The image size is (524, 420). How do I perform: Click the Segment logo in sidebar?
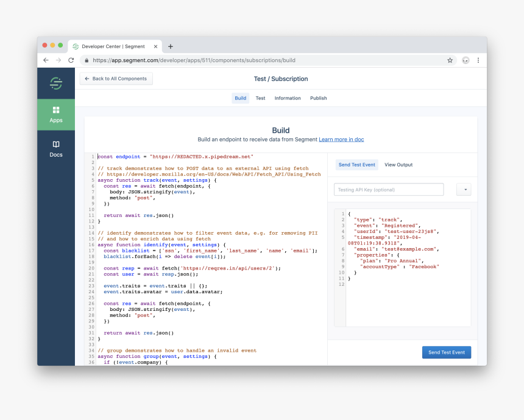56,83
